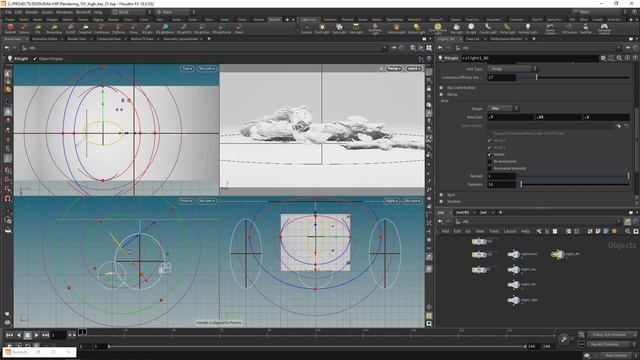Adjust the Samples slider
This screenshot has width=640, height=360.
(574, 184)
